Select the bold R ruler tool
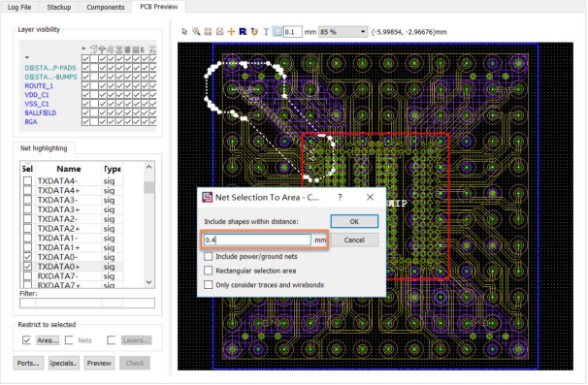Image resolution: width=588 pixels, height=385 pixels. pos(243,32)
